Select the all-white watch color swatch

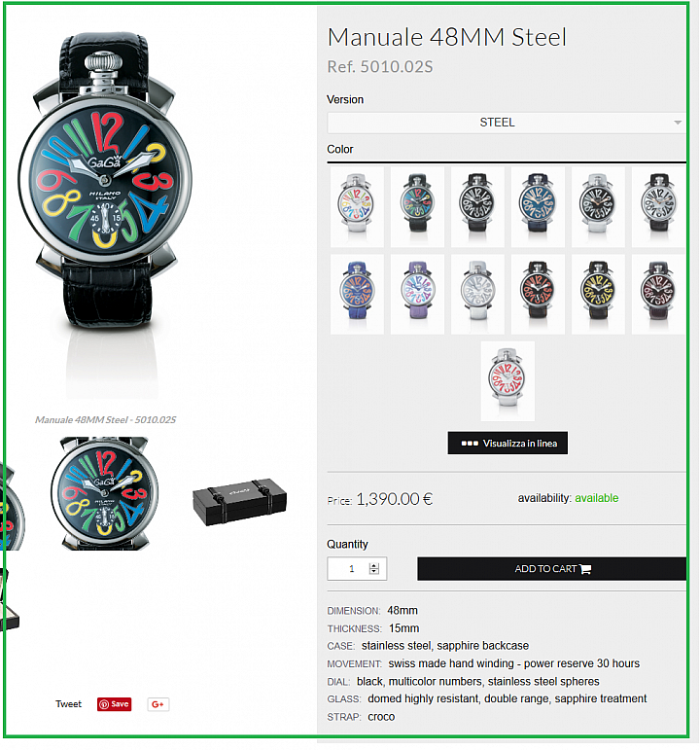[x=477, y=294]
